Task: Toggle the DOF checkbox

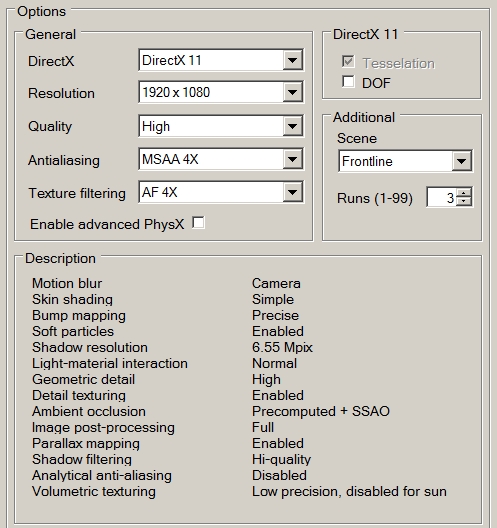Action: coord(348,81)
